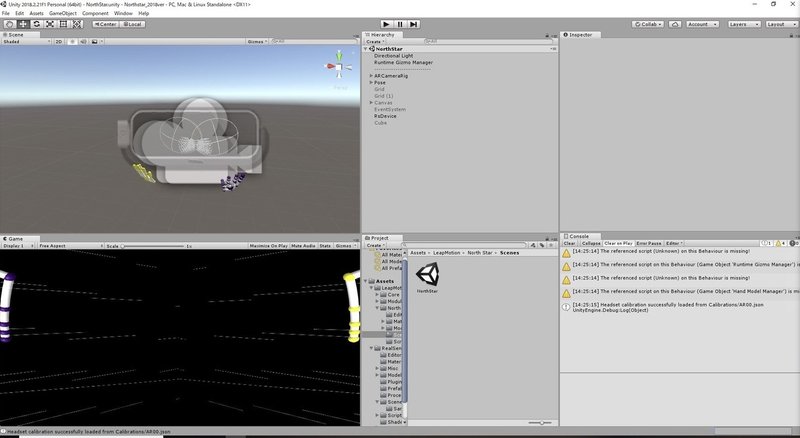Open the Shaded draw mode dropdown

[x=26, y=41]
